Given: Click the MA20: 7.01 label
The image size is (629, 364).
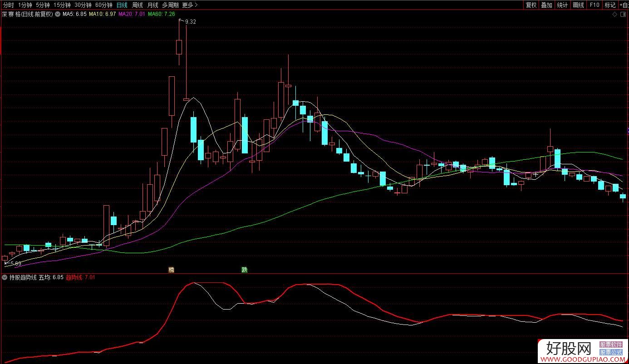Looking at the screenshot, I should (x=132, y=14).
